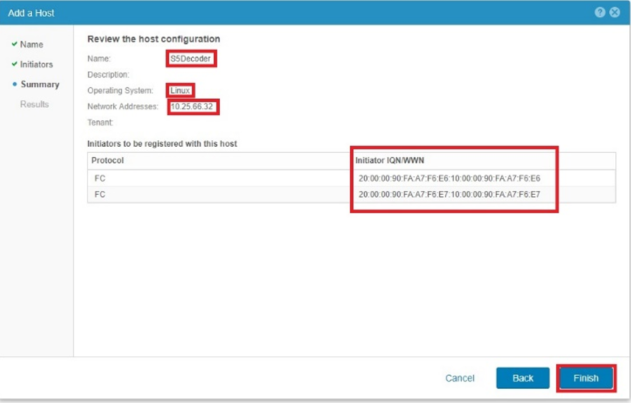Click the help question mark icon
Screen dimensions: 631x403
coord(600,12)
